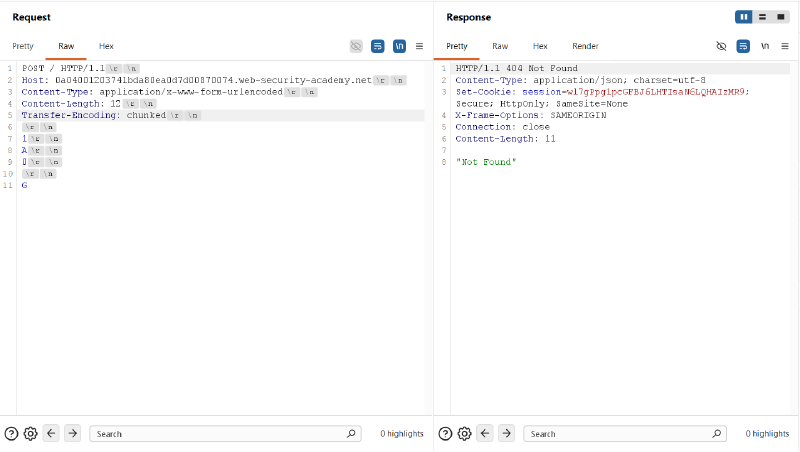Viewport: 800px width, 452px height.
Task: Go to next match in Response search
Action: (x=506, y=434)
